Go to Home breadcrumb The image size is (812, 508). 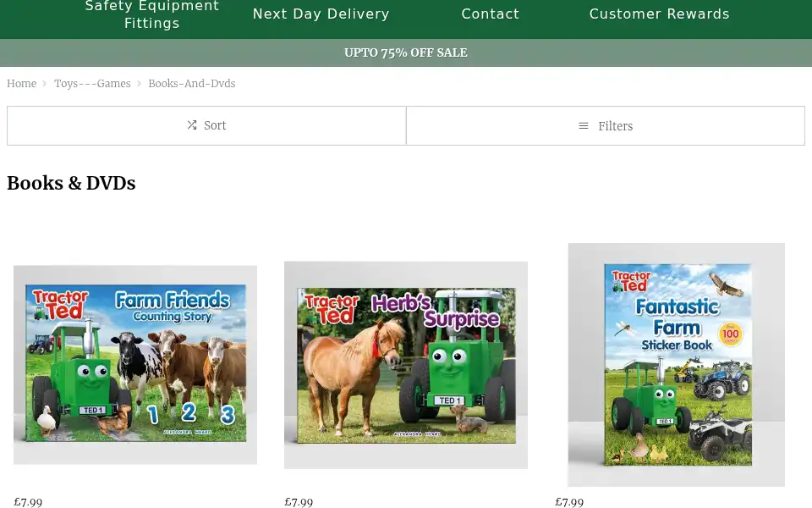click(x=22, y=84)
